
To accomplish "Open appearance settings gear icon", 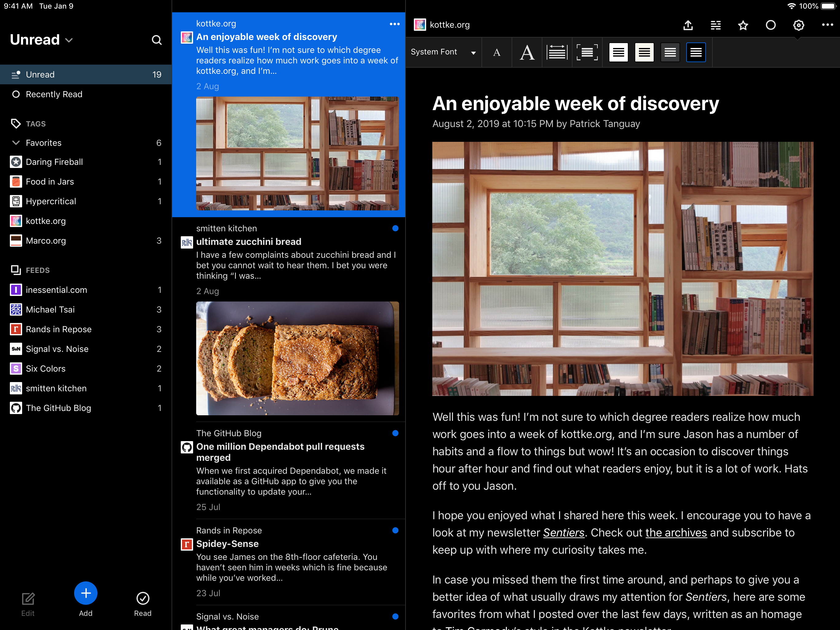I will (x=798, y=25).
